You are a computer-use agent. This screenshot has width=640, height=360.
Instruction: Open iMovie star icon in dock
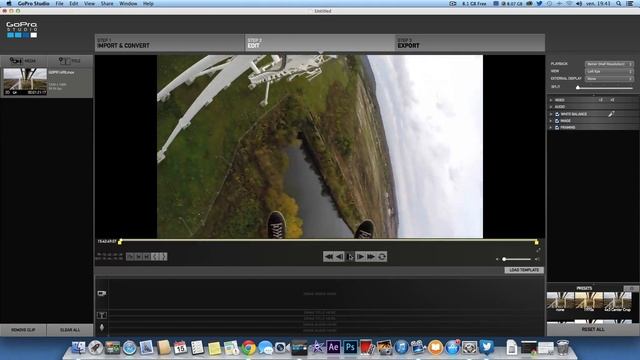coord(316,347)
